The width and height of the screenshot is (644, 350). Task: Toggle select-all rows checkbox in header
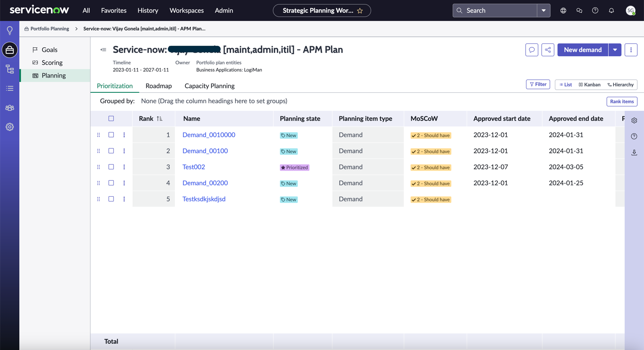(111, 118)
